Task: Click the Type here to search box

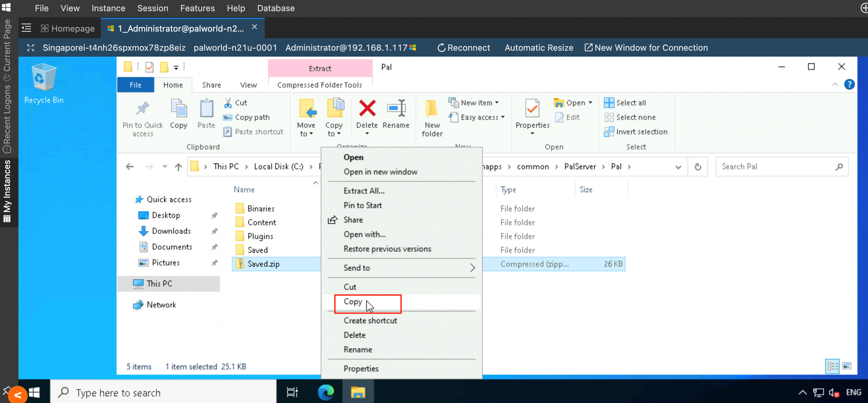Action: click(x=163, y=392)
